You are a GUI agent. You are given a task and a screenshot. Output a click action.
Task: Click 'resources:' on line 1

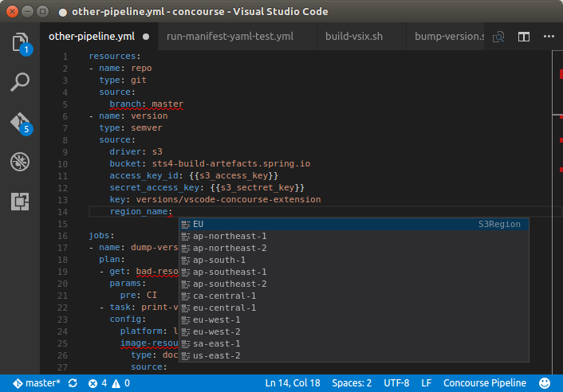pos(115,57)
